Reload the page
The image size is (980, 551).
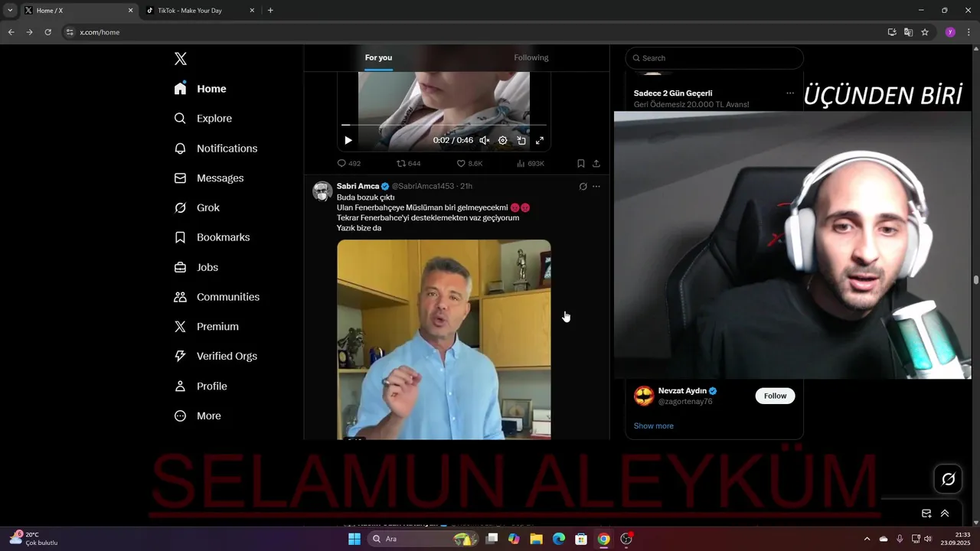(x=47, y=32)
